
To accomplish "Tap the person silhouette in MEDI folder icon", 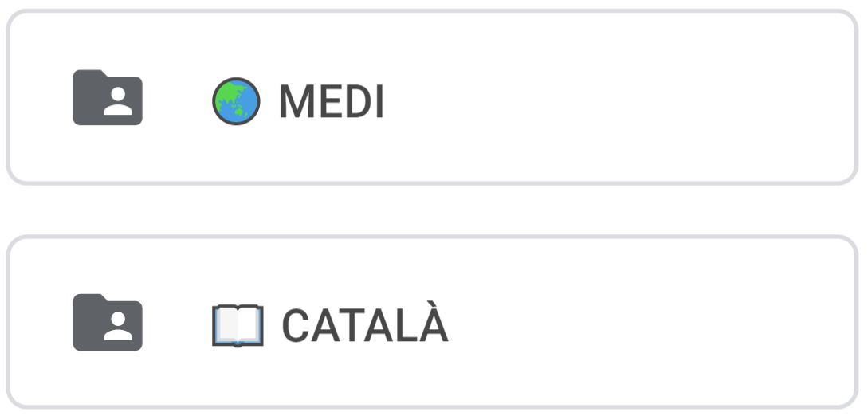I will click(118, 103).
